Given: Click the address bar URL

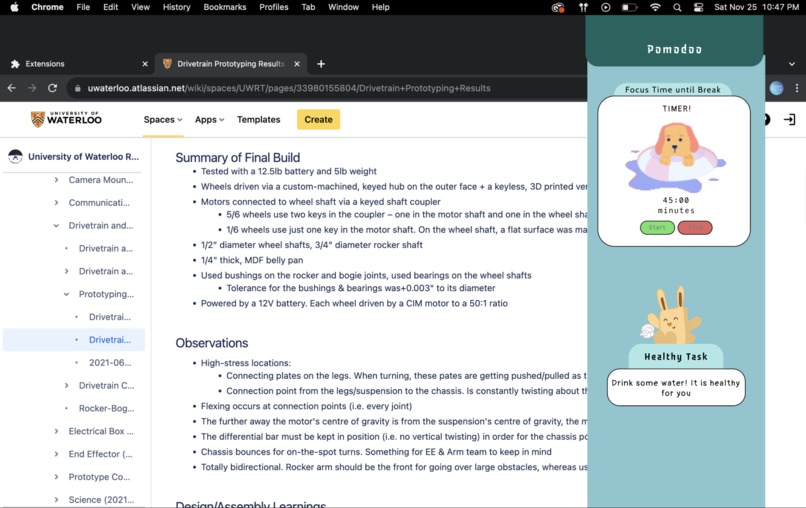Looking at the screenshot, I should click(x=289, y=88).
